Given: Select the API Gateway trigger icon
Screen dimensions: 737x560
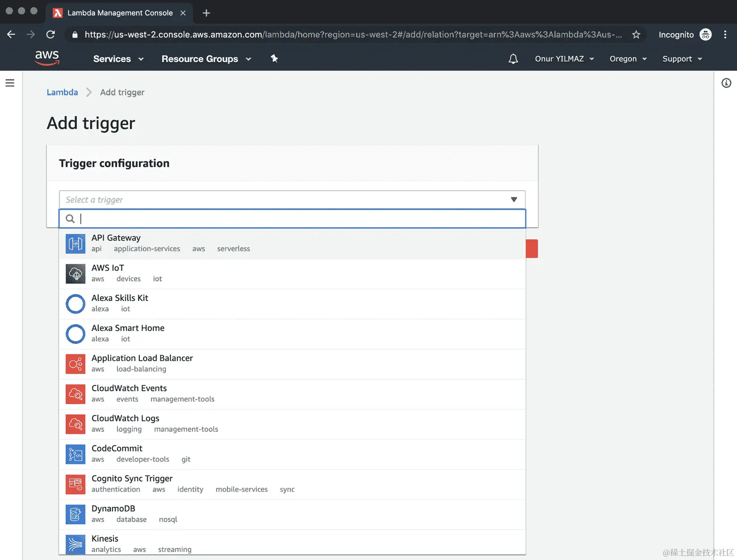Looking at the screenshot, I should [x=75, y=243].
